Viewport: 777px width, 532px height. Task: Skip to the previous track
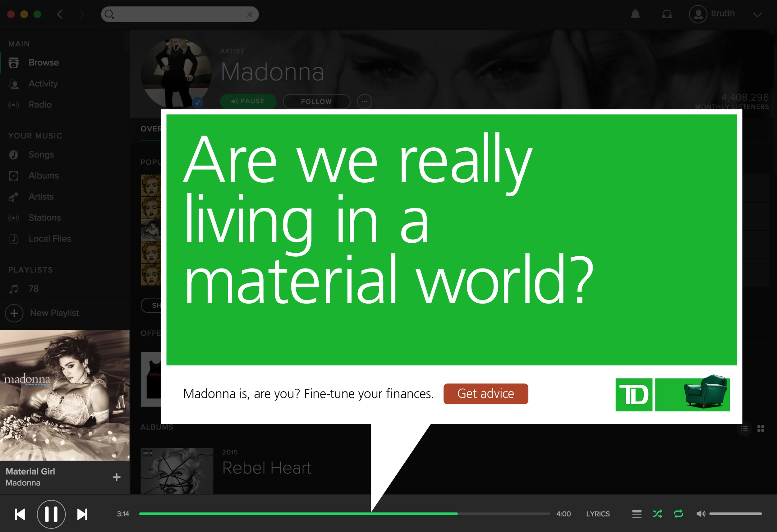pos(20,514)
